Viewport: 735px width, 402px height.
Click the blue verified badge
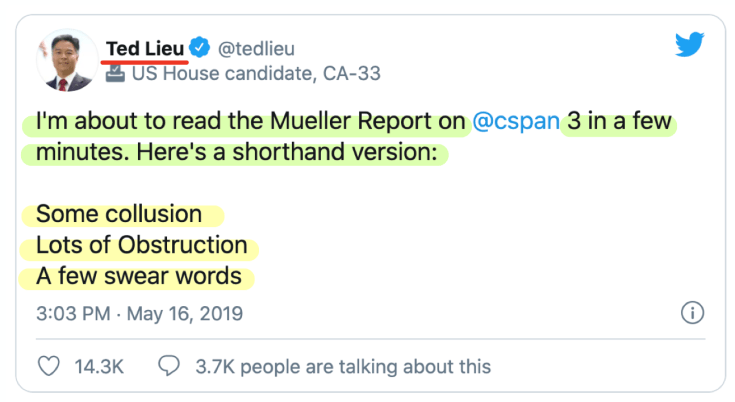pyautogui.click(x=201, y=48)
